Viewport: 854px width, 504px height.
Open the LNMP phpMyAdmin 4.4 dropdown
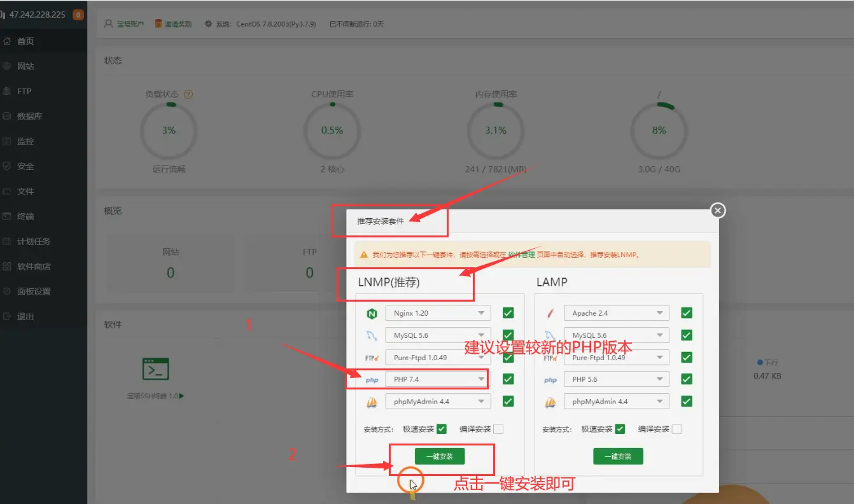438,402
